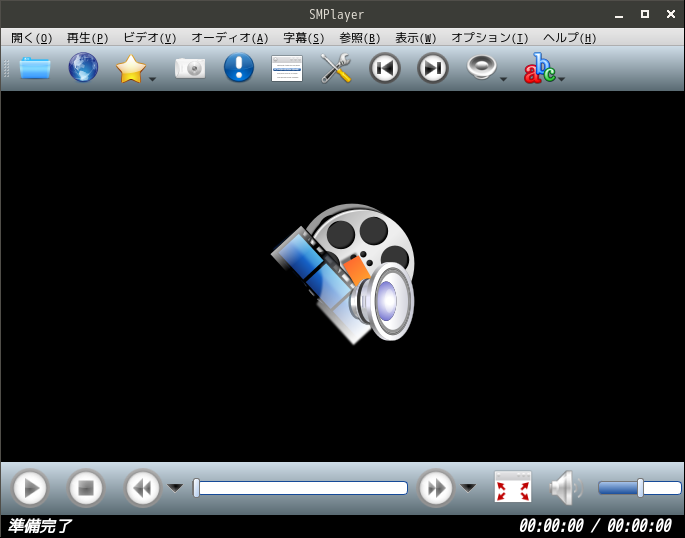Click the 00:00:00 / 00:00:00 time display
Image resolution: width=685 pixels, height=538 pixels.
(595, 525)
